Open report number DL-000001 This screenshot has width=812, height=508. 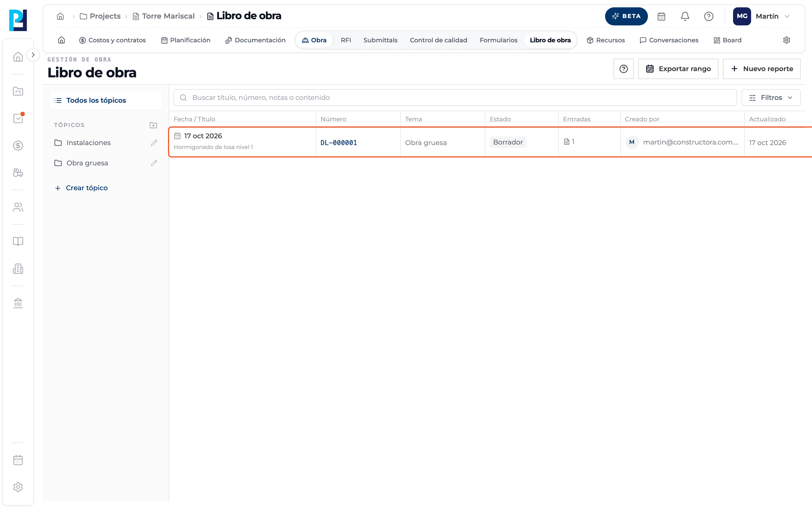click(339, 143)
